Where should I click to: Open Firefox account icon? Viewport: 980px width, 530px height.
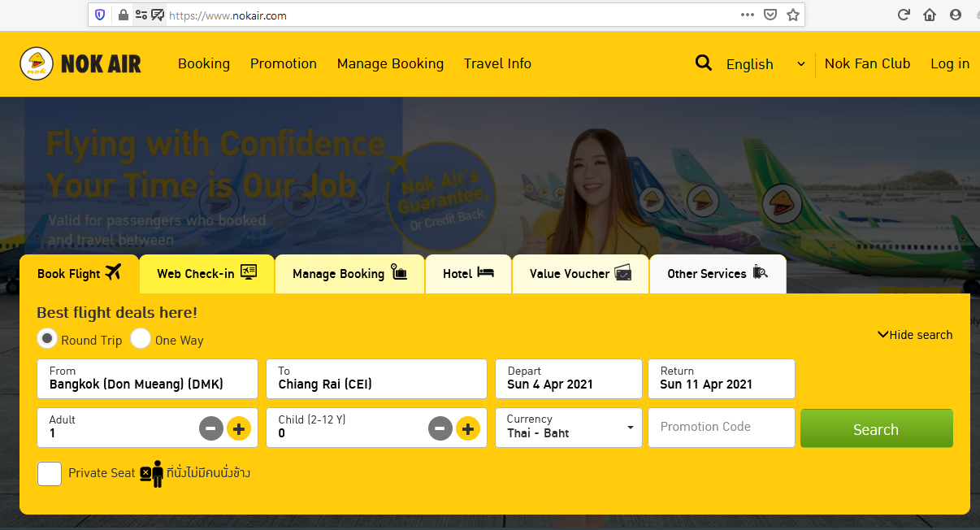click(956, 15)
